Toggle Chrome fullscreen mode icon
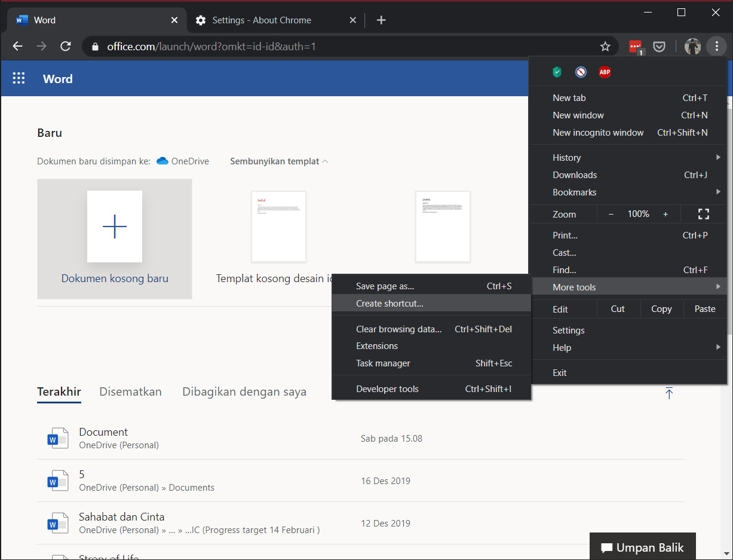This screenshot has width=733, height=560. pos(703,214)
